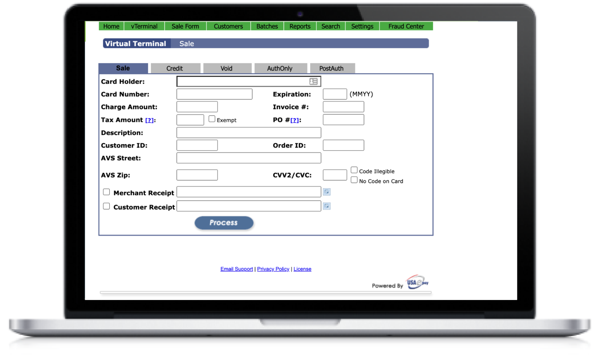600x364 pixels.
Task: Open the popup icon next to Merchant Receipt field
Action: (326, 191)
